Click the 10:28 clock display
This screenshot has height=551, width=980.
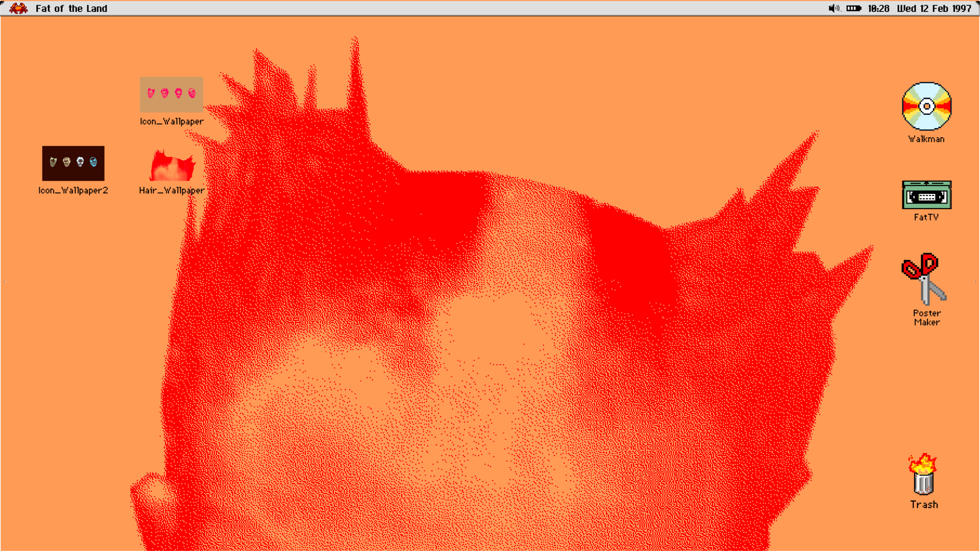coord(878,8)
